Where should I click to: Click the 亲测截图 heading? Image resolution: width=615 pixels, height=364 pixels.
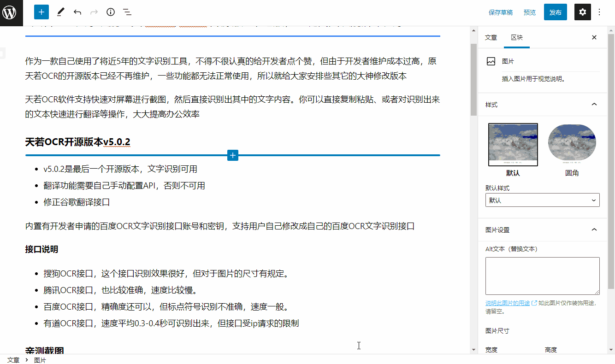click(44, 351)
